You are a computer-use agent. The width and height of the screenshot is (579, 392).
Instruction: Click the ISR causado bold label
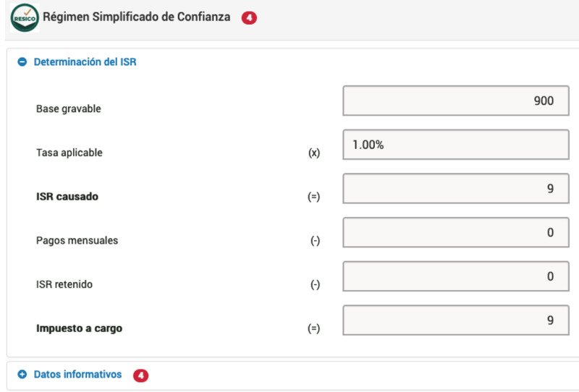point(67,197)
